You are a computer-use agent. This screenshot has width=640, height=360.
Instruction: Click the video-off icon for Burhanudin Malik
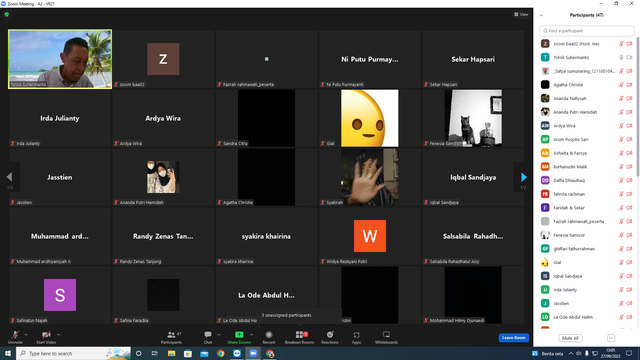coord(629,167)
